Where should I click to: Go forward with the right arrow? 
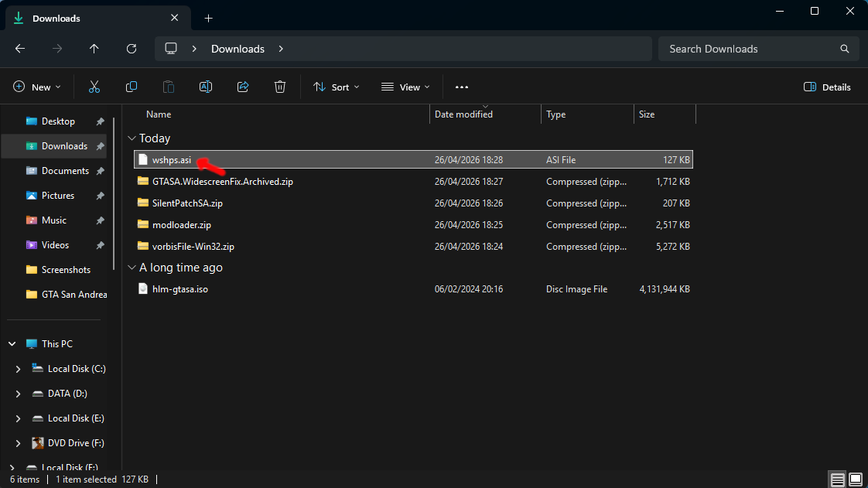pyautogui.click(x=57, y=49)
